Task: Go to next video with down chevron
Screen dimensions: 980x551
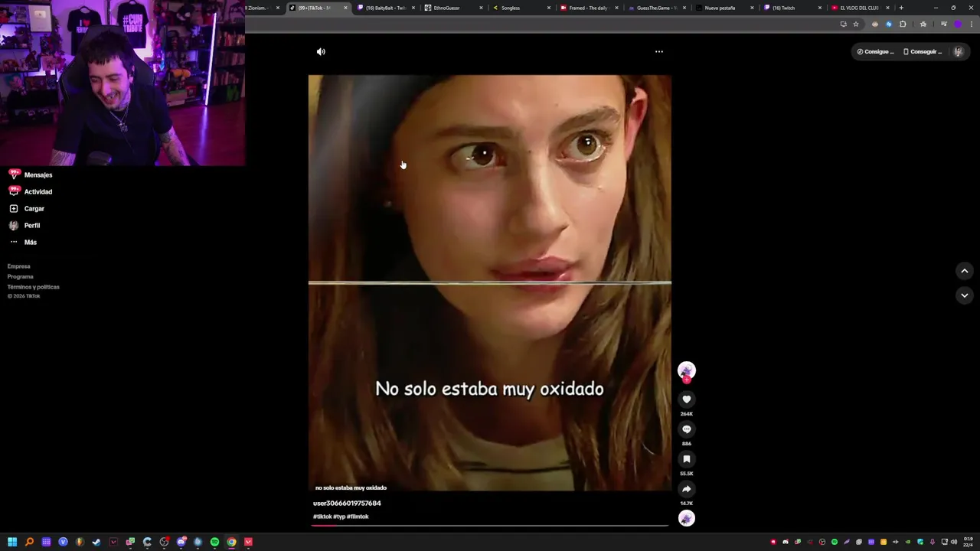Action: [965, 295]
